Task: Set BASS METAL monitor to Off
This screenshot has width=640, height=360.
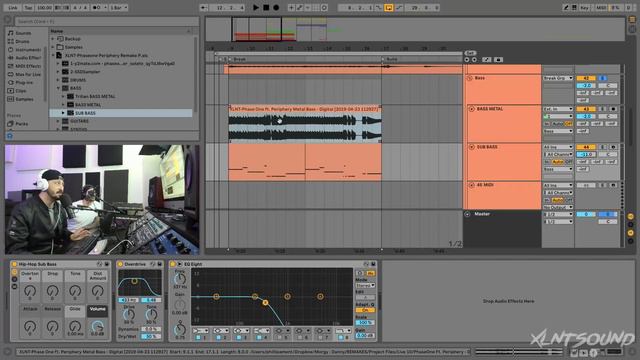Action: click(569, 124)
